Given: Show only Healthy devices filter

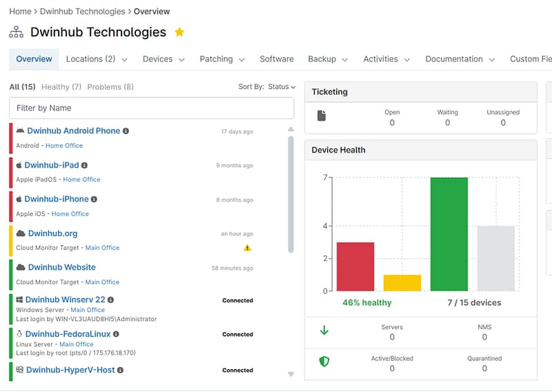Looking at the screenshot, I should 61,87.
